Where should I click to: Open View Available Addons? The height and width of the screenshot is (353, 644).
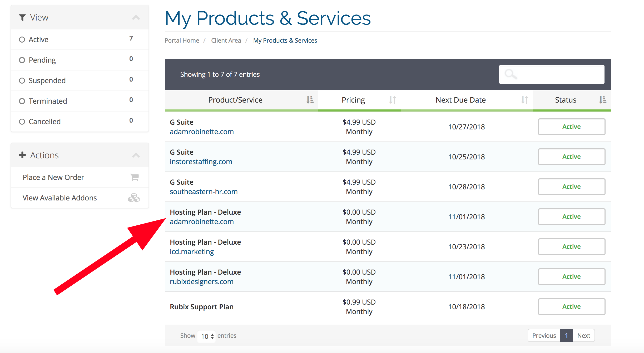point(80,198)
